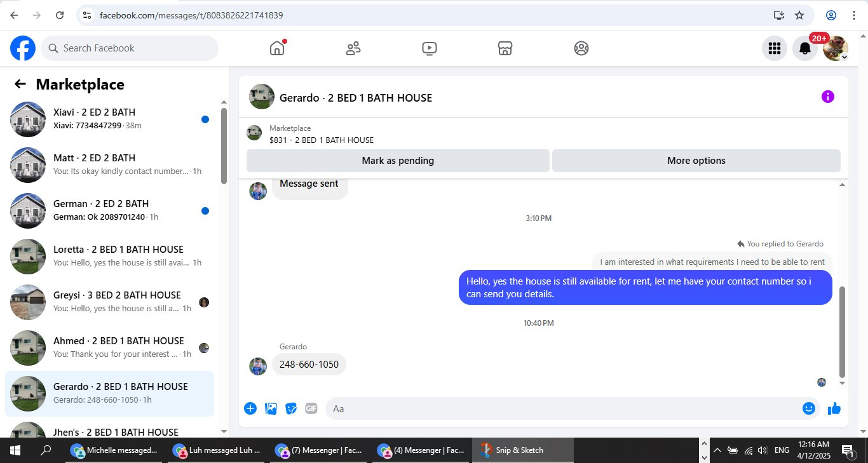Go back using the Marketplace back arrow
The height and width of the screenshot is (463, 868).
[20, 84]
